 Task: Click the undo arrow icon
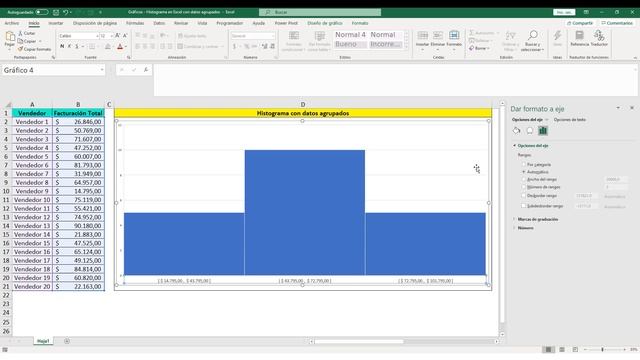coord(65,12)
